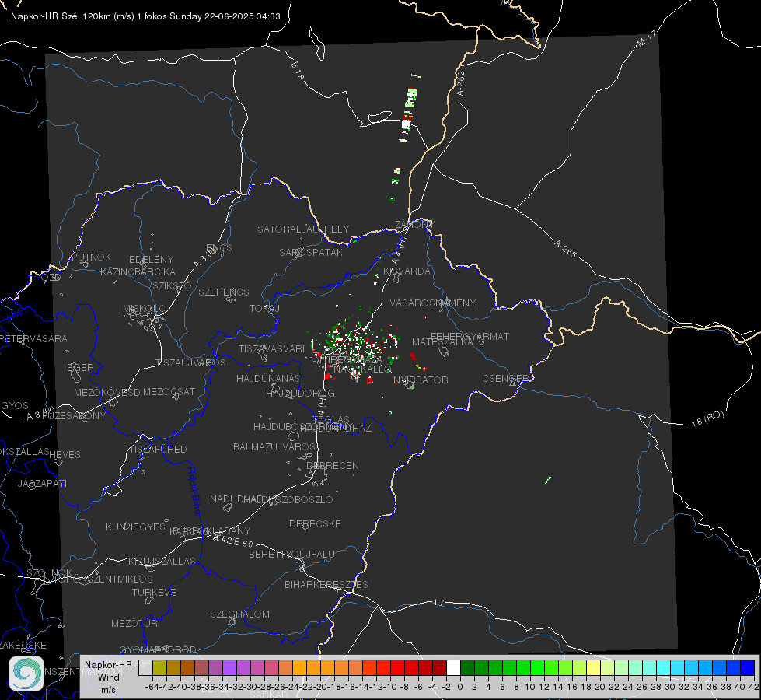Viewport: 761px width, 700px height.
Task: Click the MEZŐTÚR town label
Action: pyautogui.click(x=134, y=623)
